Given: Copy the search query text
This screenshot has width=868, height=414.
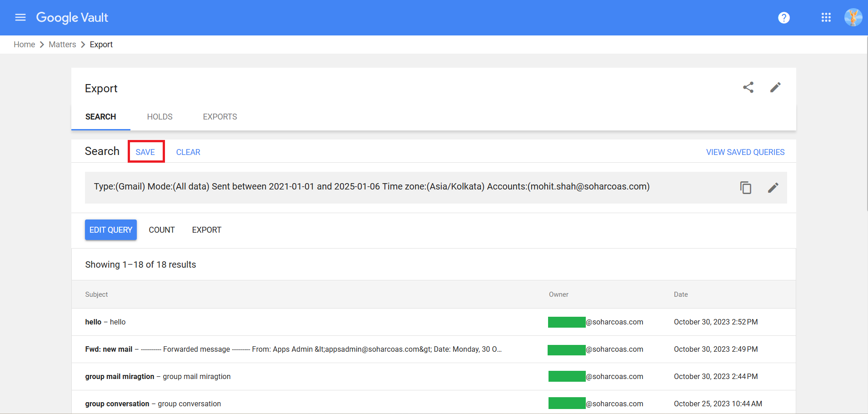Looking at the screenshot, I should 746,188.
